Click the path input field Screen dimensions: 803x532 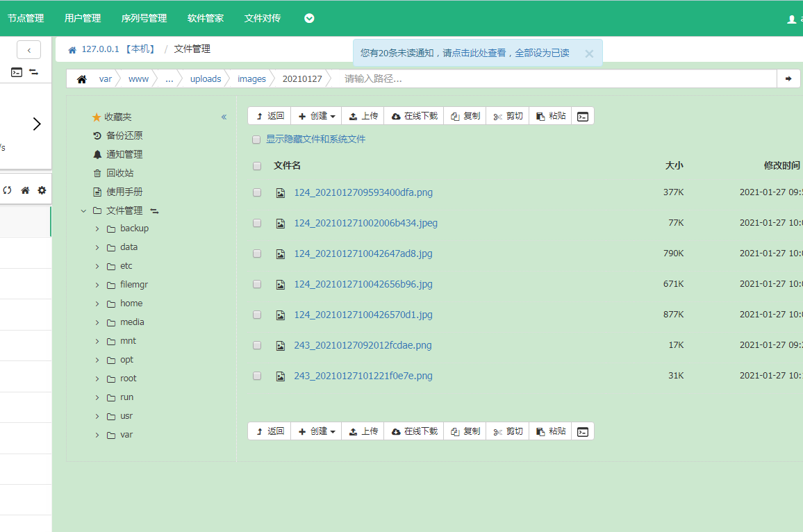coord(556,79)
